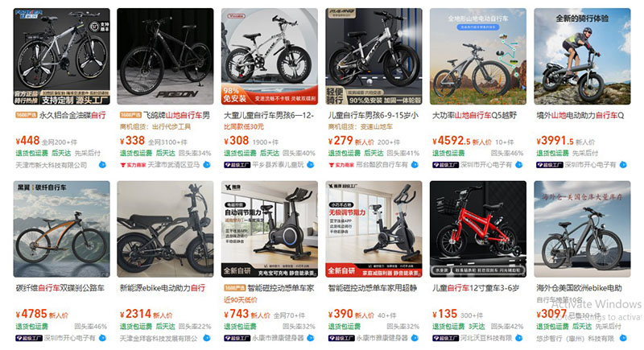Open the red children's bike product image

pos(478,229)
